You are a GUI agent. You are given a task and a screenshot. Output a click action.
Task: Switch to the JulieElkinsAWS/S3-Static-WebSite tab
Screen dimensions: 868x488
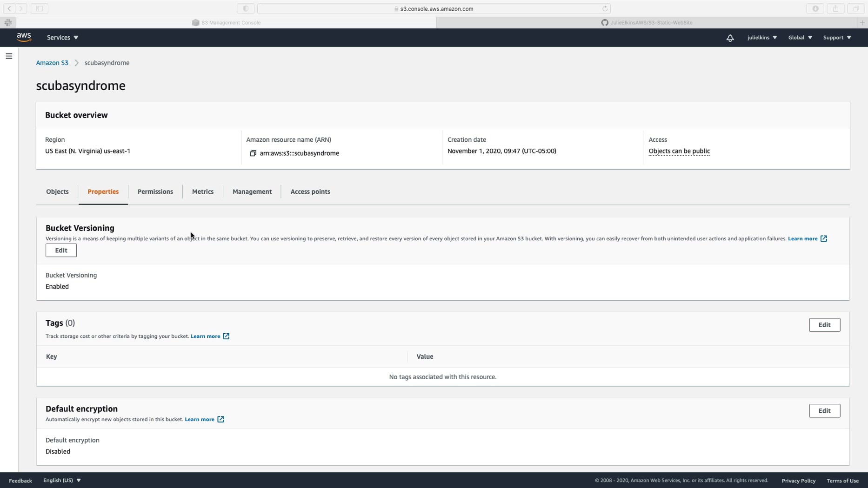(647, 22)
